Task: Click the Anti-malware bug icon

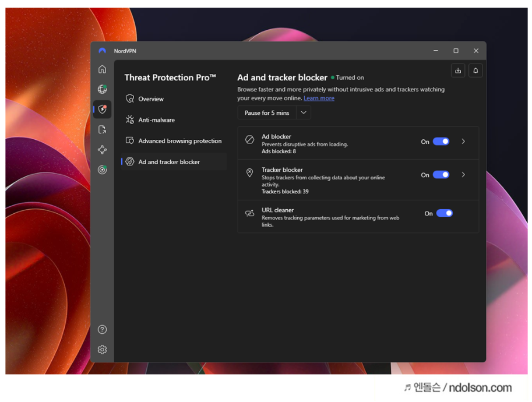Action: (129, 120)
